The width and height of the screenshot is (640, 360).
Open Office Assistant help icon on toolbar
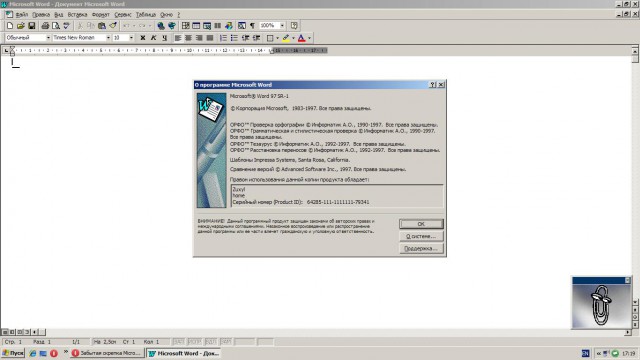(x=294, y=26)
